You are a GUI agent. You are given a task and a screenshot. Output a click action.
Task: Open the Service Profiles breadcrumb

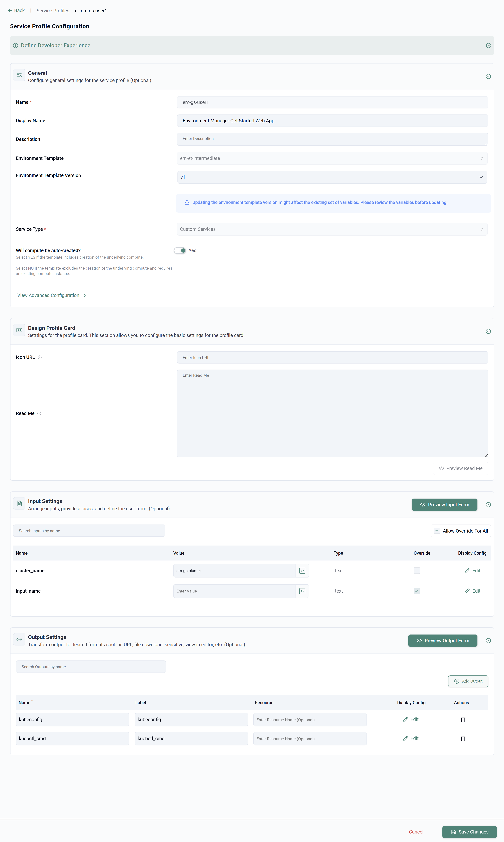[x=52, y=11]
